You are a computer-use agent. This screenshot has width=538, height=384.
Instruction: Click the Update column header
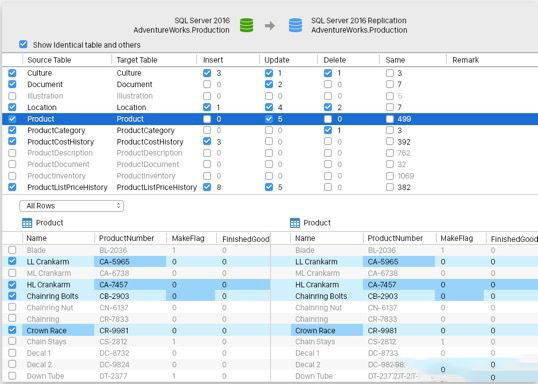(x=277, y=60)
